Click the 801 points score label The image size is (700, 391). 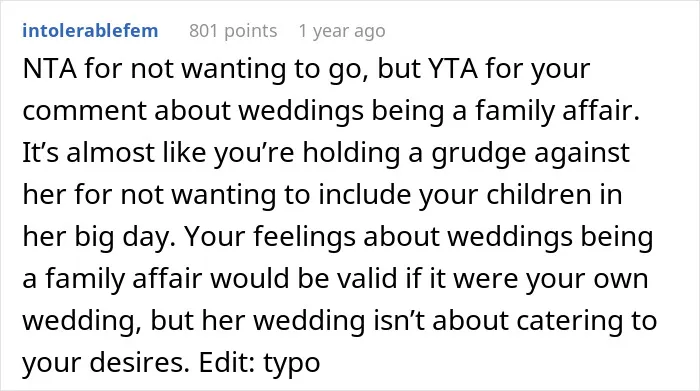pyautogui.click(x=233, y=31)
